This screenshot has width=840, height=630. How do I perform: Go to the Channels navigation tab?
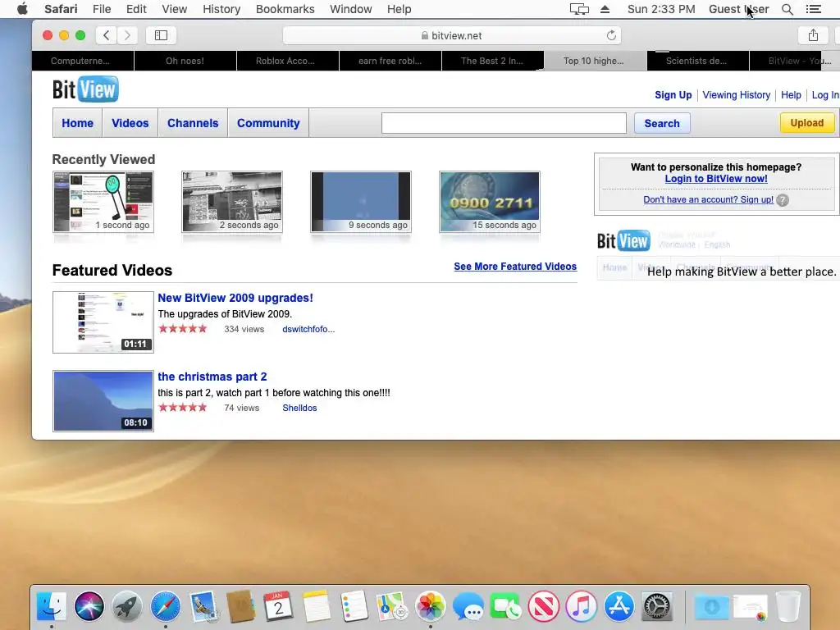pos(193,123)
